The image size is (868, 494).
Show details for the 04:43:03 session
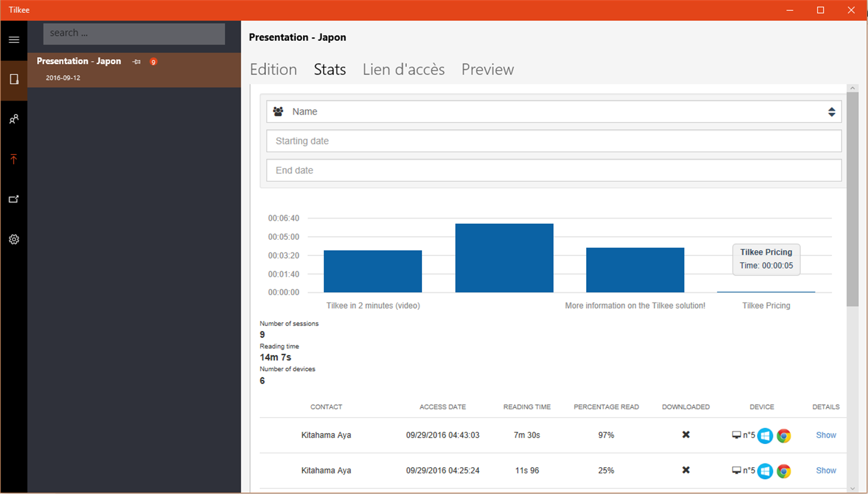826,435
